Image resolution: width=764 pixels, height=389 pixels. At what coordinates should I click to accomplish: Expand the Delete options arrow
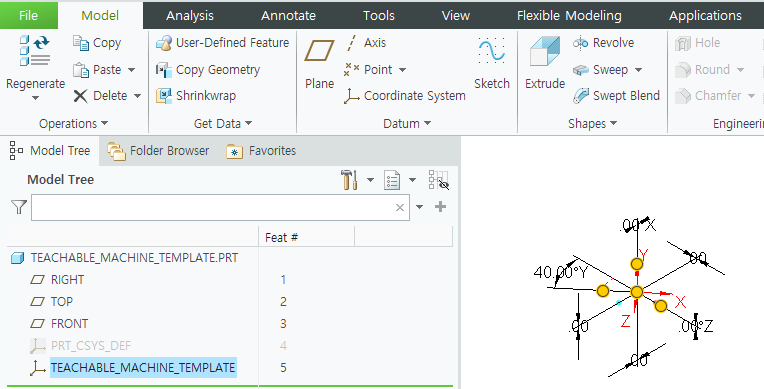pyautogui.click(x=137, y=96)
